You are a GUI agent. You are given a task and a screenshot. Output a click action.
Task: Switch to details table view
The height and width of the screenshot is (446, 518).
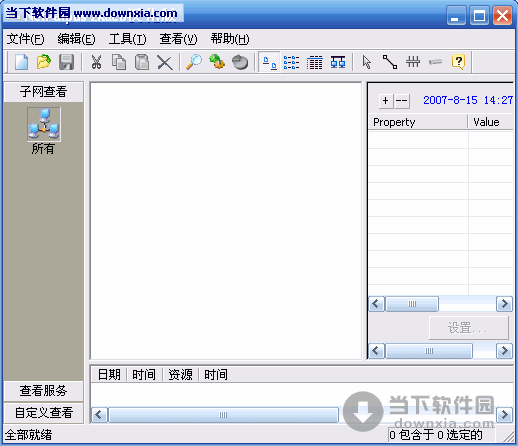(315, 62)
